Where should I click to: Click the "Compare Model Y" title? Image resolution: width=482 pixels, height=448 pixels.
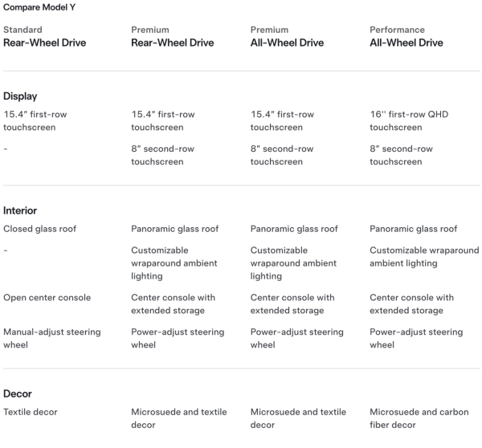(x=34, y=7)
